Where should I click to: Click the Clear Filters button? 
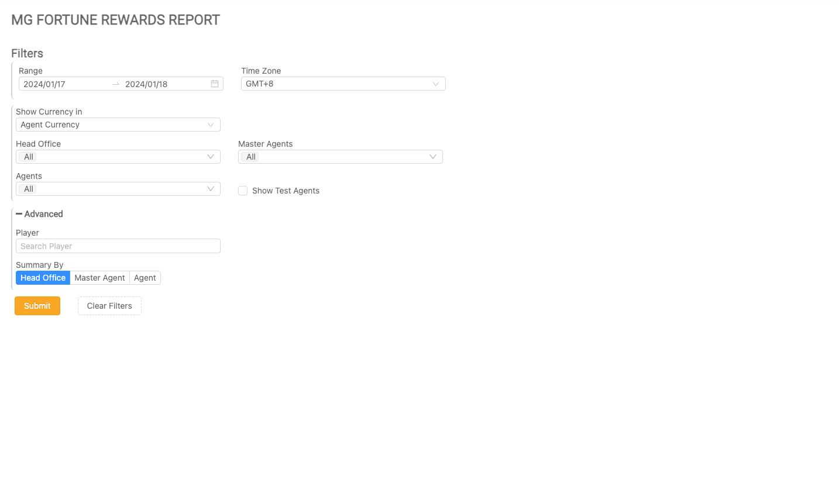coord(109,306)
